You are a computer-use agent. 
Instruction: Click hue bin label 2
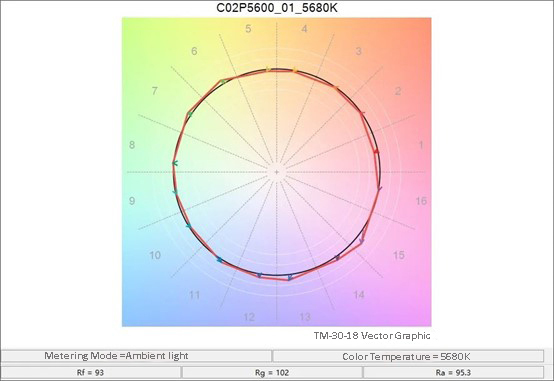tap(398, 91)
